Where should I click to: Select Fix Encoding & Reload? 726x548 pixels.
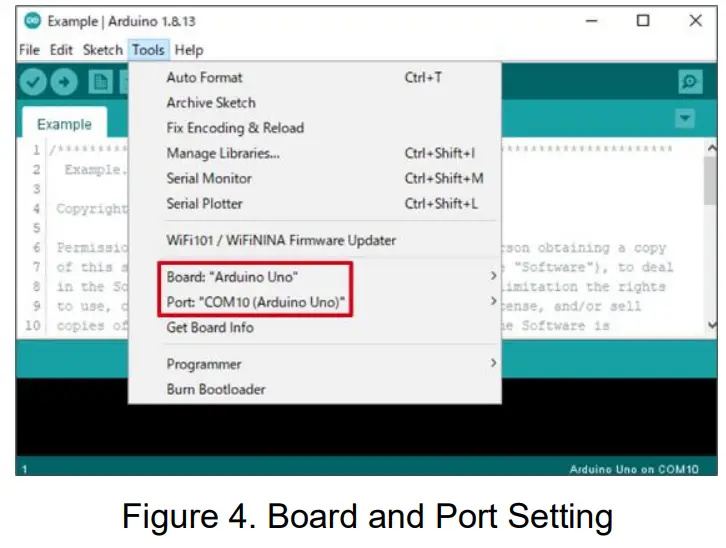coord(315,128)
